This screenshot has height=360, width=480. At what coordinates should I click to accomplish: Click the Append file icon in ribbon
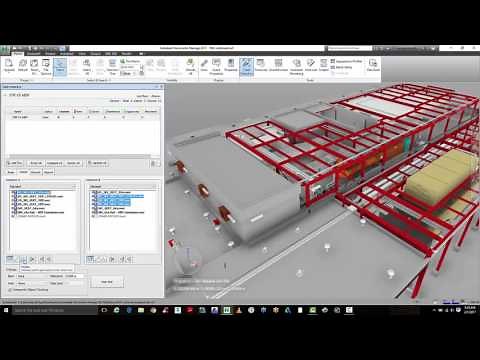[x=9, y=65]
